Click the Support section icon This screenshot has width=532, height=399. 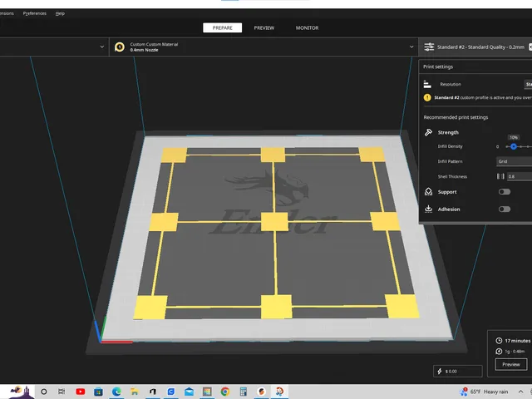click(428, 192)
